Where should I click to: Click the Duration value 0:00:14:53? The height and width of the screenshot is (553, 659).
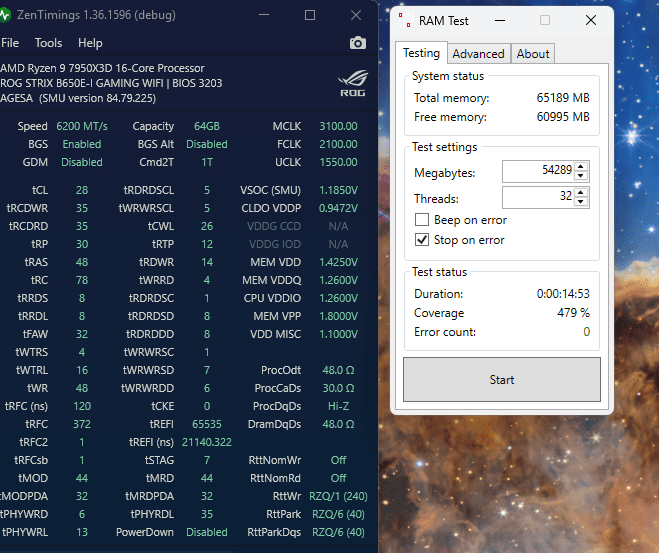click(x=563, y=293)
